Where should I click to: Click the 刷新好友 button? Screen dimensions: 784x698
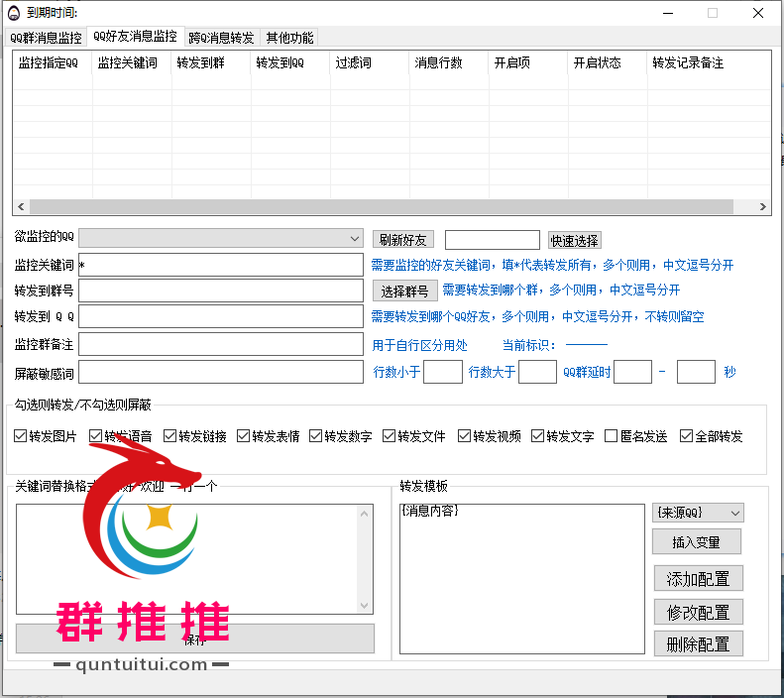[x=402, y=240]
